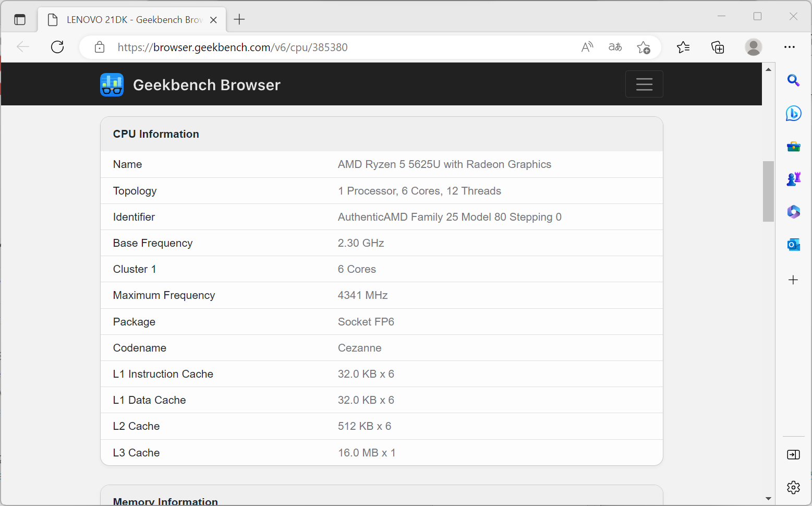Select AMD Ryzen 5 5625U name value

[444, 164]
